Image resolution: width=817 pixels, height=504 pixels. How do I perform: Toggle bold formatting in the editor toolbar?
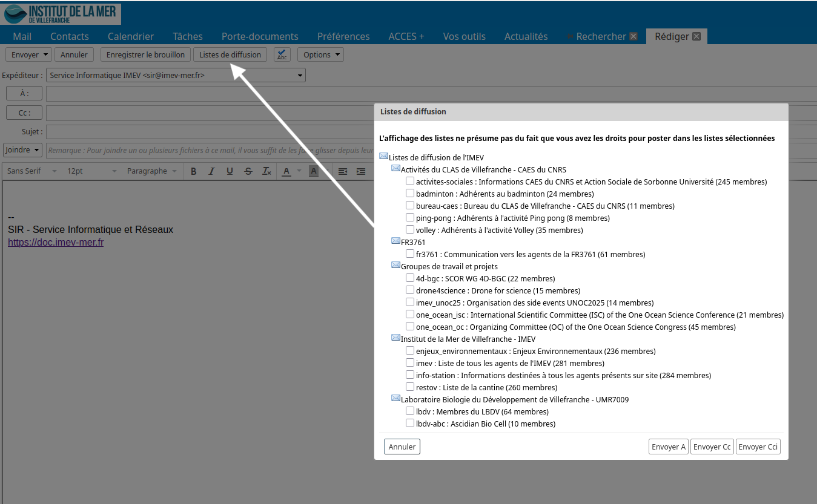pos(194,171)
